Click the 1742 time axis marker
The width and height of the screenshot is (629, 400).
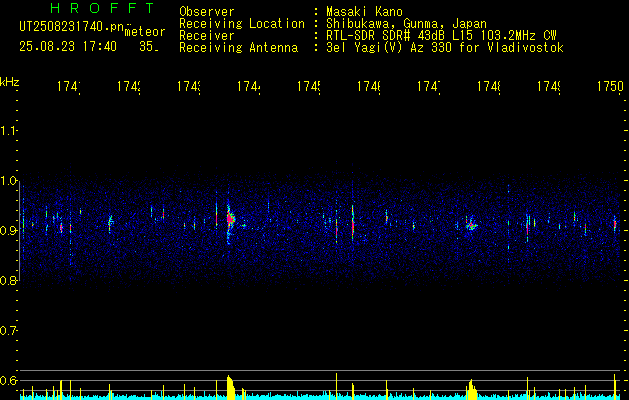(128, 87)
